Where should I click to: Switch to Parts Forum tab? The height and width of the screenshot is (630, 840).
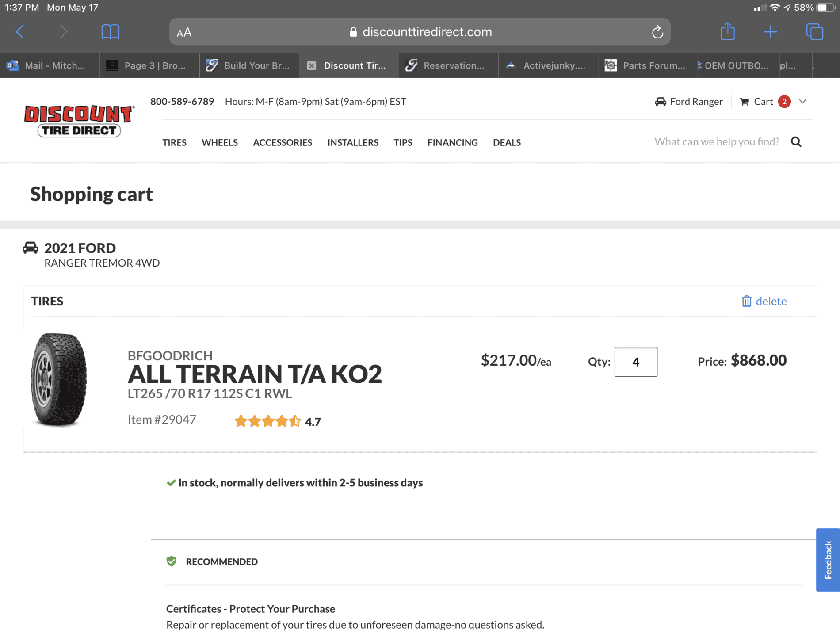pos(648,65)
